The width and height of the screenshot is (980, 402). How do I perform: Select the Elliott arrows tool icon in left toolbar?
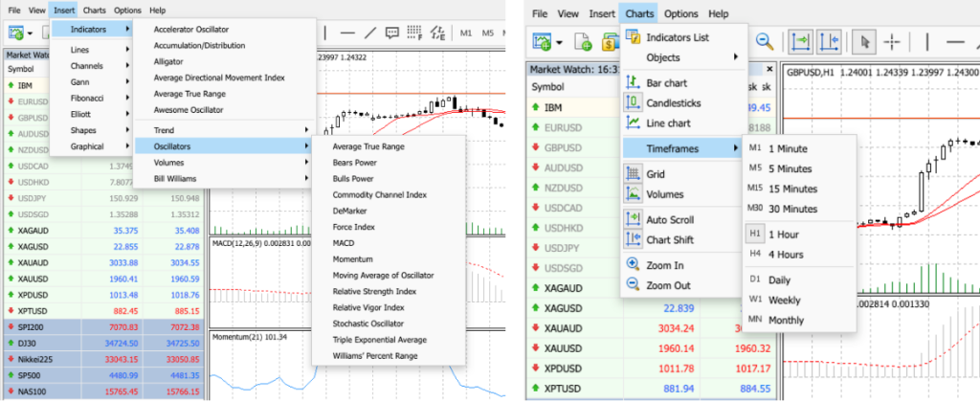tap(438, 33)
